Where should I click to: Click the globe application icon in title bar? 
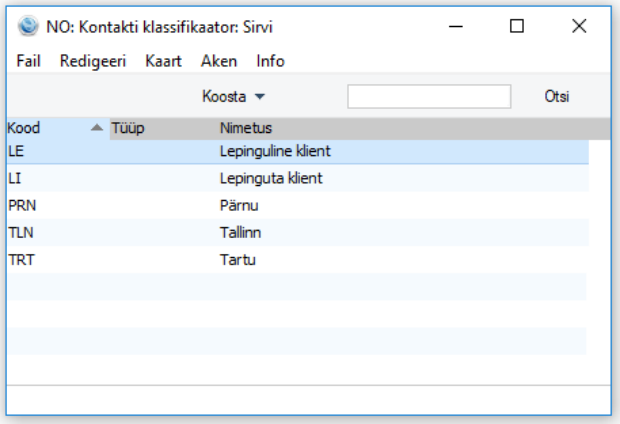pyautogui.click(x=28, y=26)
